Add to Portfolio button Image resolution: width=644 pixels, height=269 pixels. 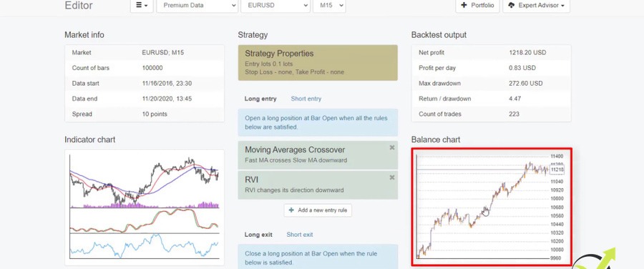point(477,6)
